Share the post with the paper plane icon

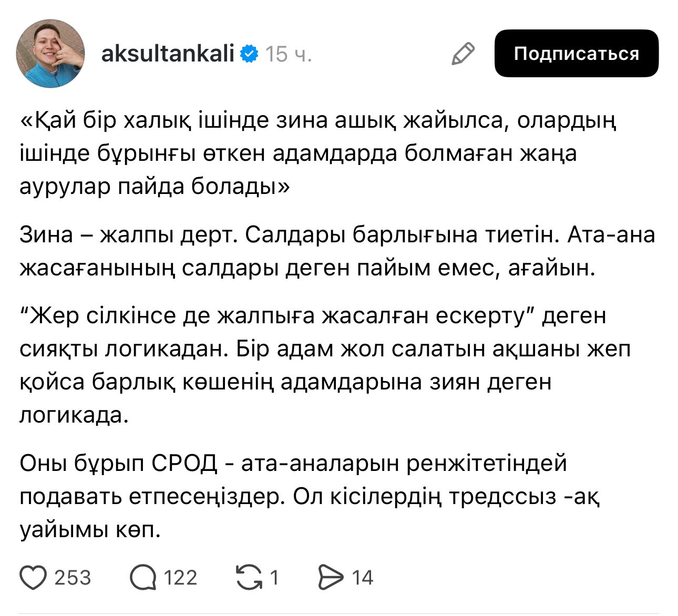[x=331, y=578]
